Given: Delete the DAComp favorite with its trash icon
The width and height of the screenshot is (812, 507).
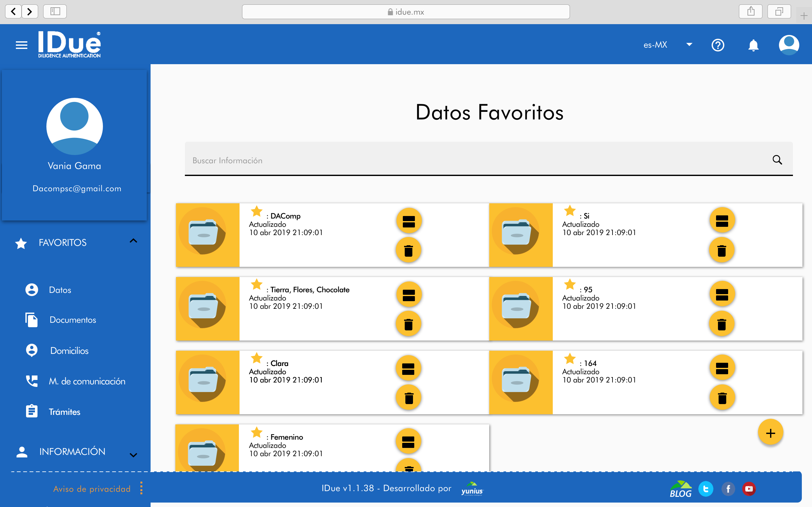Looking at the screenshot, I should pos(408,250).
